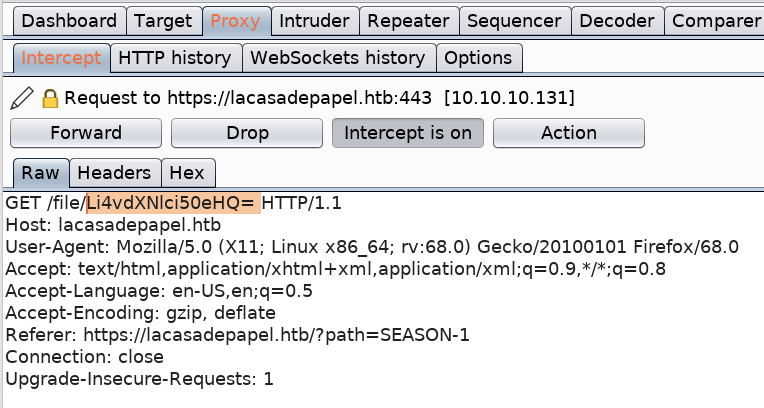This screenshot has height=408, width=764.
Task: Switch to the Headers view tab
Action: pyautogui.click(x=114, y=173)
